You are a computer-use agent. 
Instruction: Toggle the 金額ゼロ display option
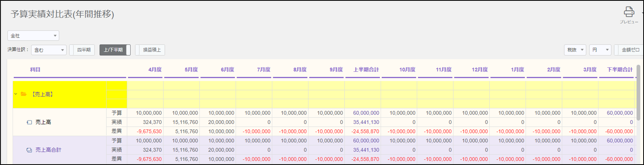(629, 50)
